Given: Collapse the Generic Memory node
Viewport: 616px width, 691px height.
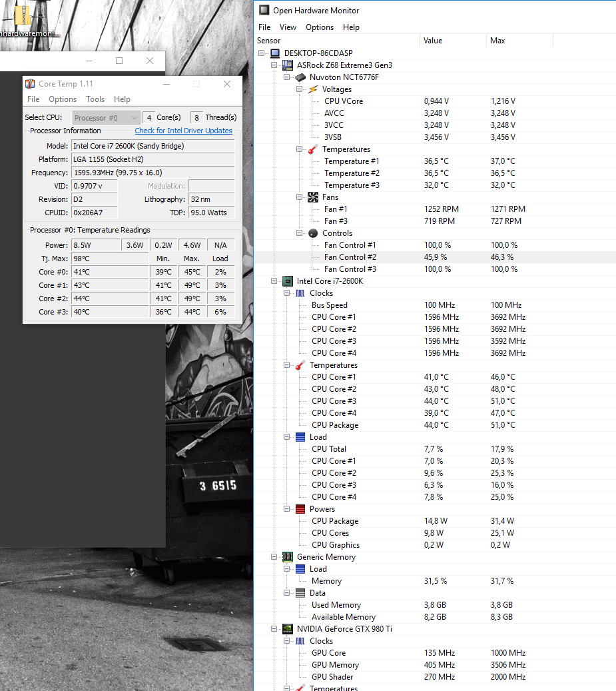Looking at the screenshot, I should coord(274,557).
